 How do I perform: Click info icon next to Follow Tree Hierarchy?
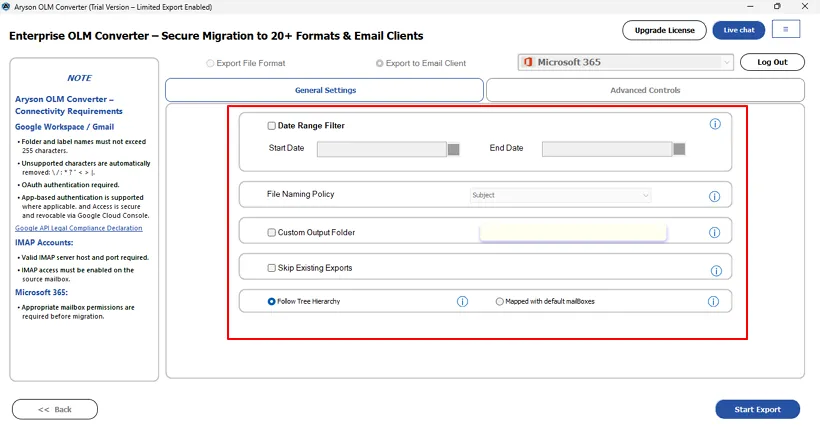463,301
